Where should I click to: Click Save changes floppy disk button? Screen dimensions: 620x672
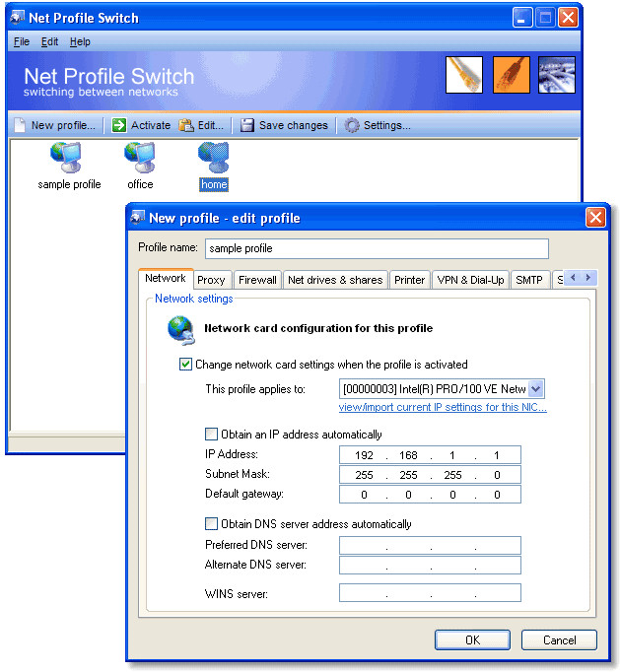tap(284, 125)
